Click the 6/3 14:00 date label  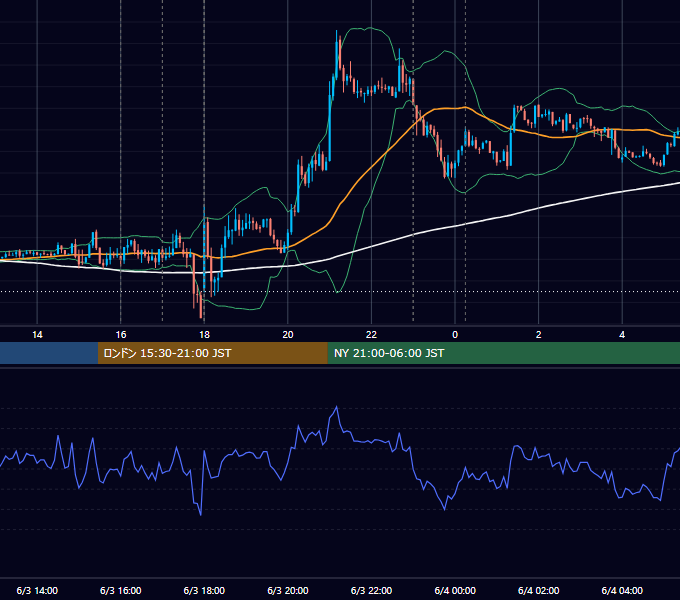(x=37, y=590)
